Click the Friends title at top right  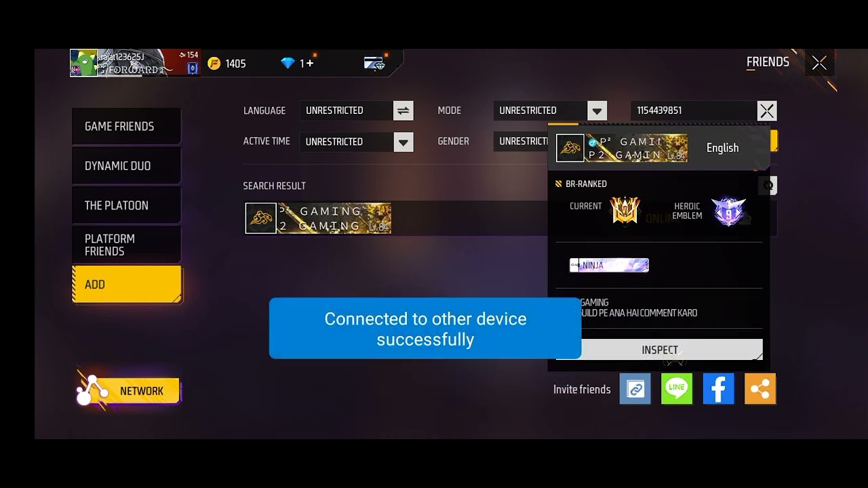(x=768, y=62)
